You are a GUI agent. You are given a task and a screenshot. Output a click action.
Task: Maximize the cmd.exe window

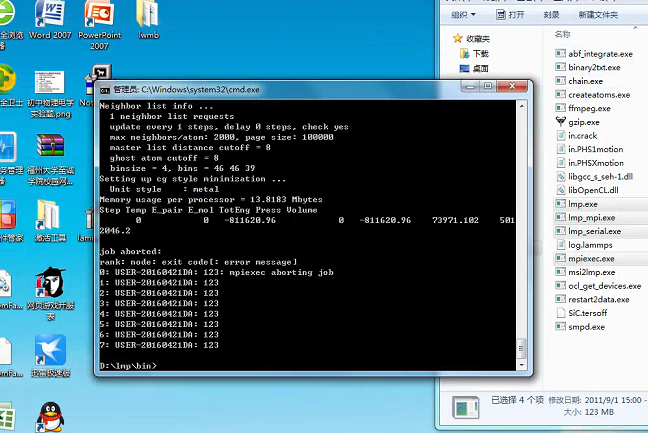[488, 86]
